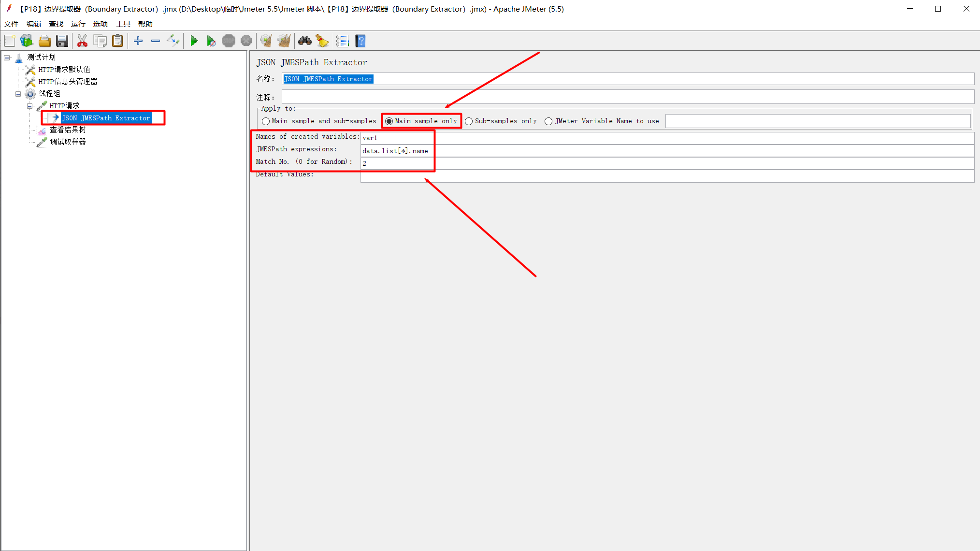Click the Clear results broom icon
This screenshot has width=980, height=551.
coord(266,41)
